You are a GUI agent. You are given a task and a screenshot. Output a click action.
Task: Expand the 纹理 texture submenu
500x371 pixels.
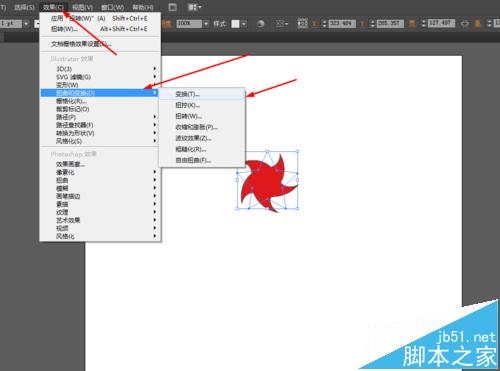click(100, 212)
